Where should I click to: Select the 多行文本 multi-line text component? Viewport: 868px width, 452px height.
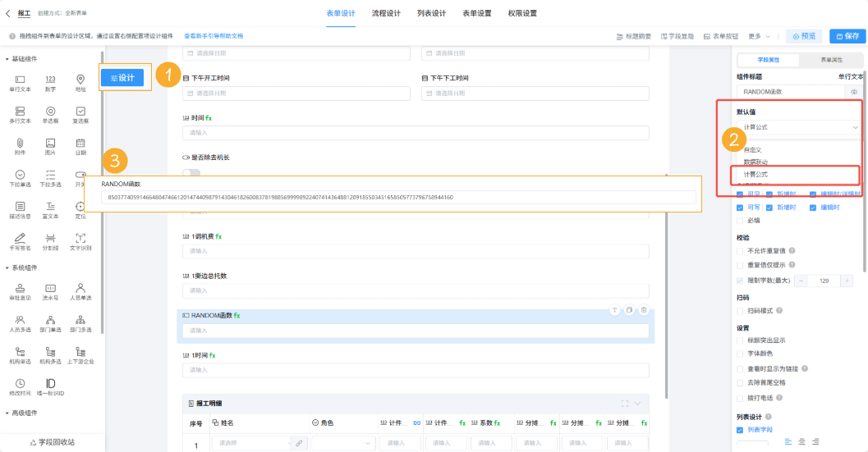pyautogui.click(x=20, y=115)
